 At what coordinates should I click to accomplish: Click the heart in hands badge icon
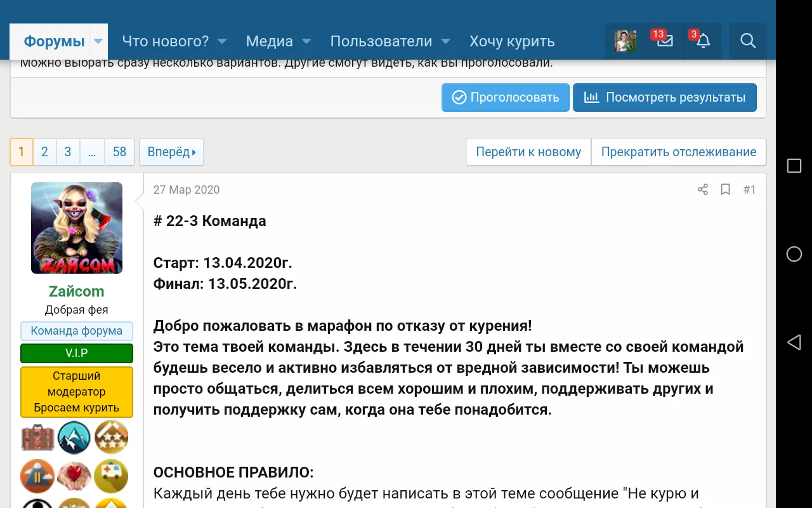point(74,476)
